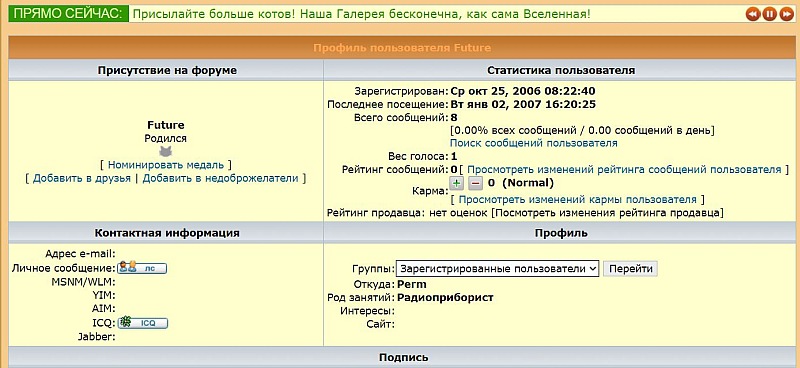Select the Профиль пользователя Future header
Viewport: 800px width, 368px height.
[x=402, y=48]
